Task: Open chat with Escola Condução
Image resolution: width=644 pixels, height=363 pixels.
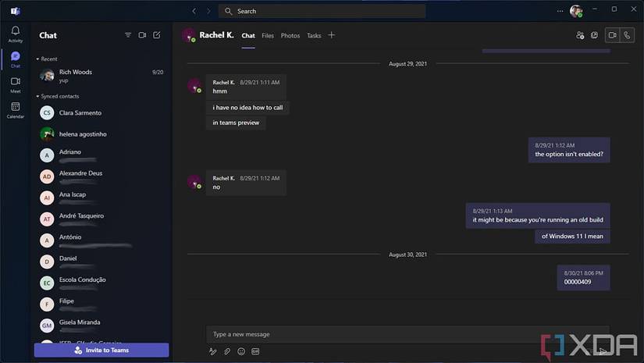Action: coord(101,283)
